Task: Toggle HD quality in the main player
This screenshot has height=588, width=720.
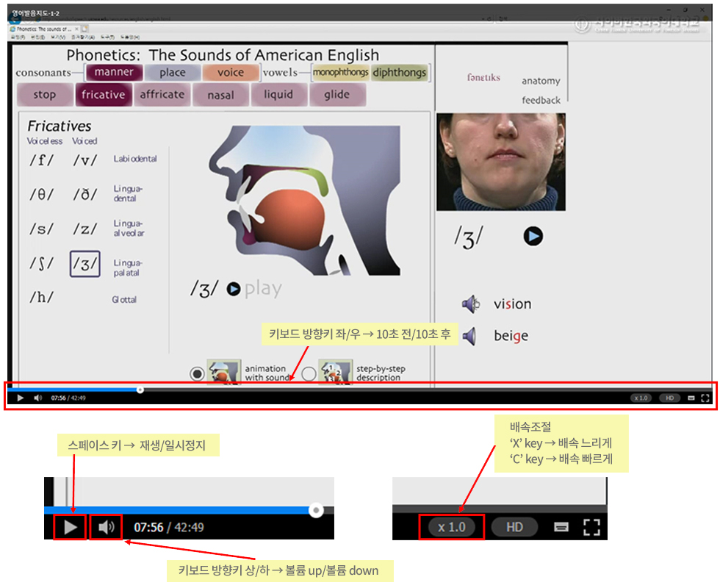Action: [x=669, y=398]
